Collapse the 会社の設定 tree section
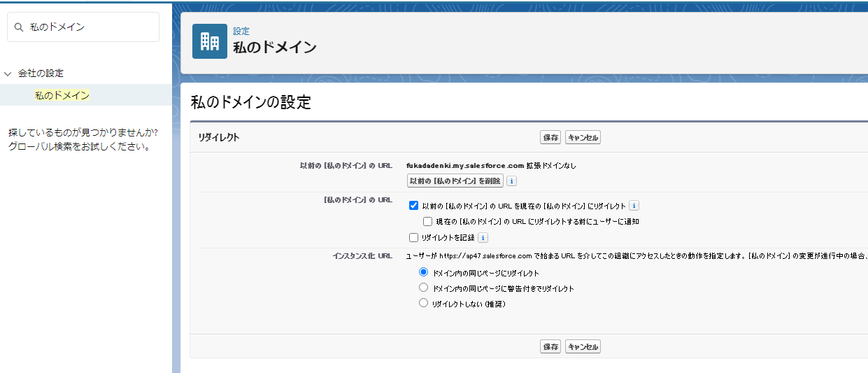 pyautogui.click(x=8, y=73)
